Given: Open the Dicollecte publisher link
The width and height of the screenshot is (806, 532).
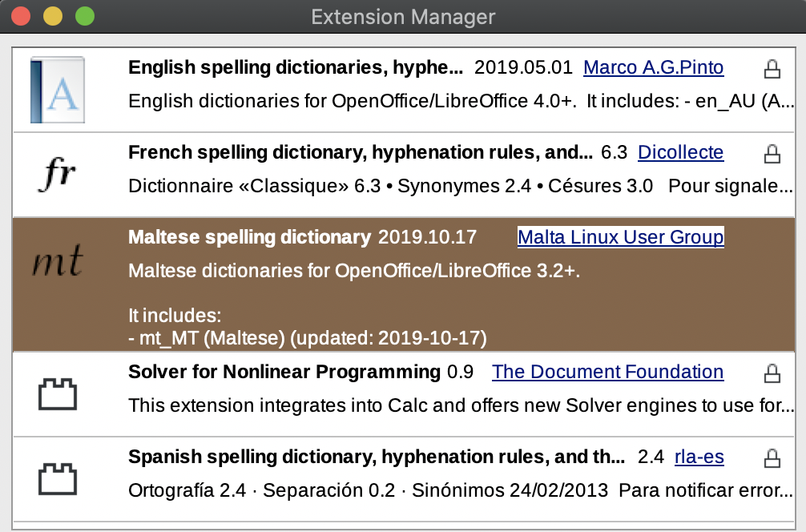Looking at the screenshot, I should point(681,153).
